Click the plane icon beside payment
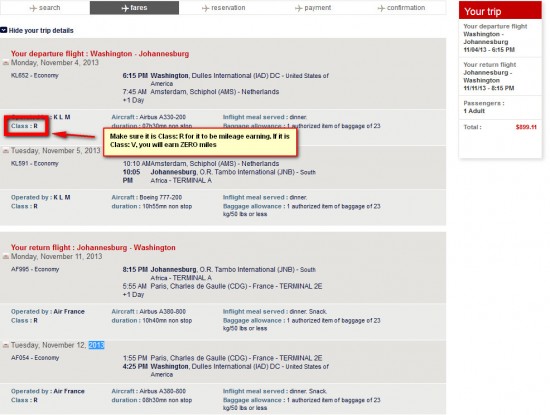This screenshot has height=415, width=550. (299, 8)
